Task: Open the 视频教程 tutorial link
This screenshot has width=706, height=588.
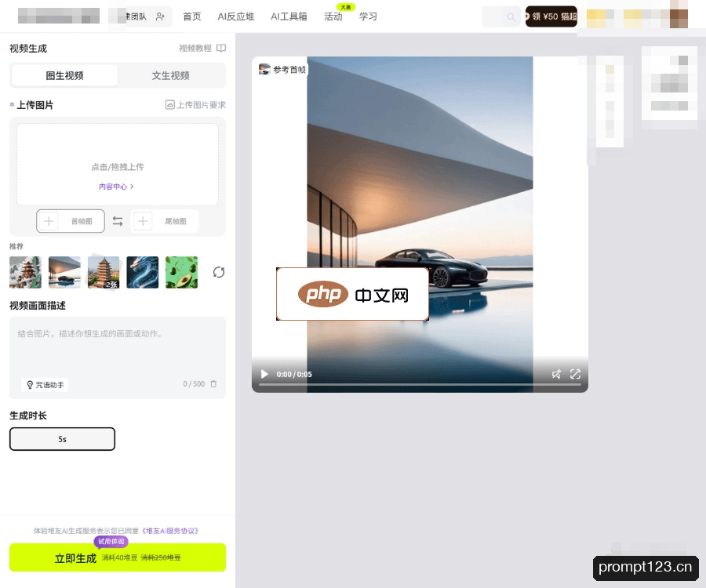Action: point(195,48)
